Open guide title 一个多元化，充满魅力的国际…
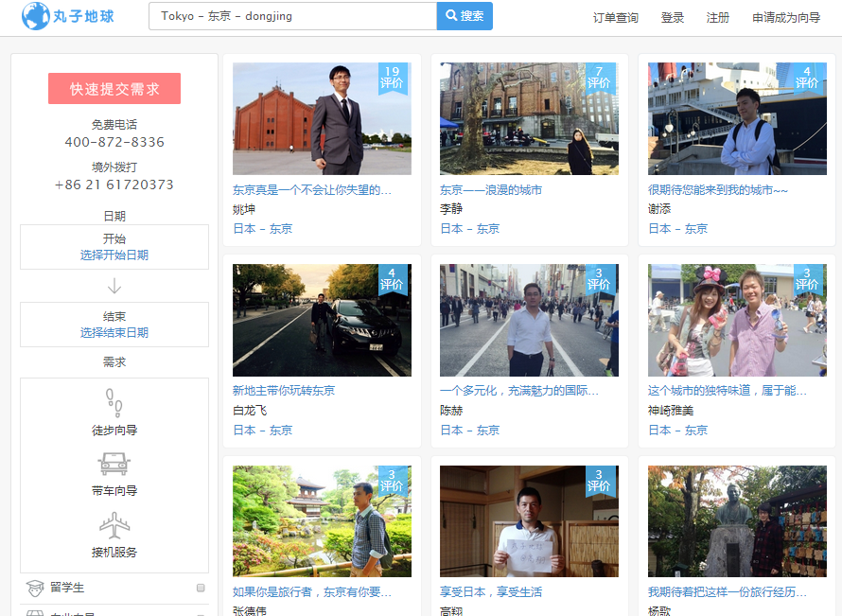The image size is (842, 616). pyautogui.click(x=519, y=391)
